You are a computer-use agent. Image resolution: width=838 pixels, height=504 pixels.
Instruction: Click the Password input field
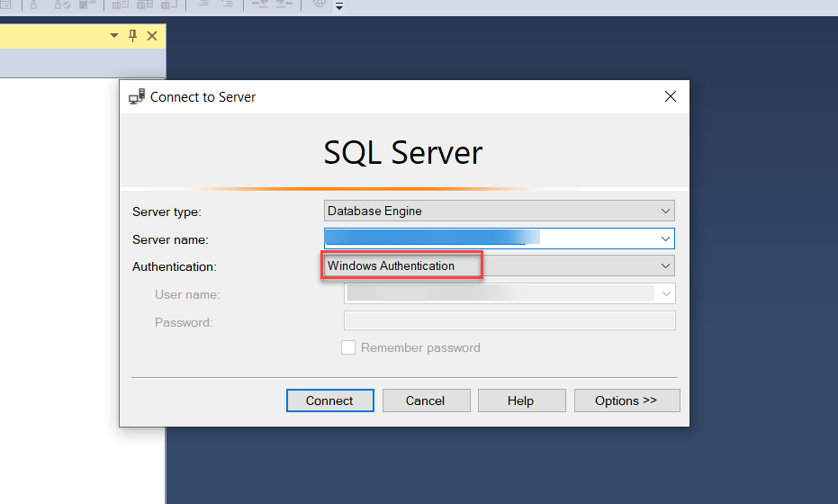[x=509, y=321]
